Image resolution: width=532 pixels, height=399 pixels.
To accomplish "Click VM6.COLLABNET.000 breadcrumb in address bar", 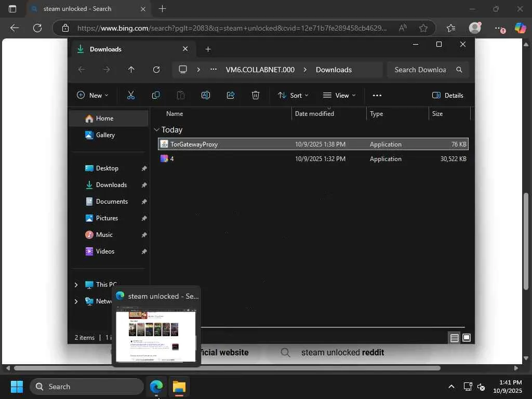I will (260, 70).
